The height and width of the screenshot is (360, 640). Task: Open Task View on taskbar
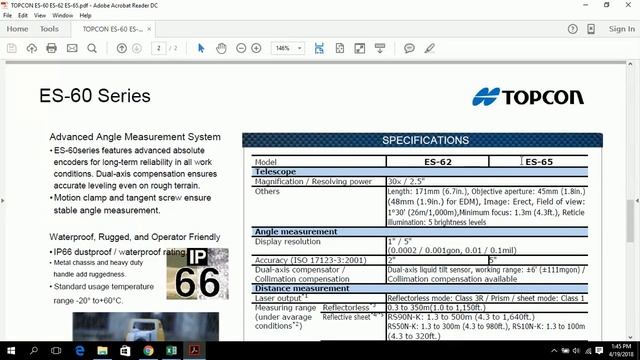click(x=56, y=351)
